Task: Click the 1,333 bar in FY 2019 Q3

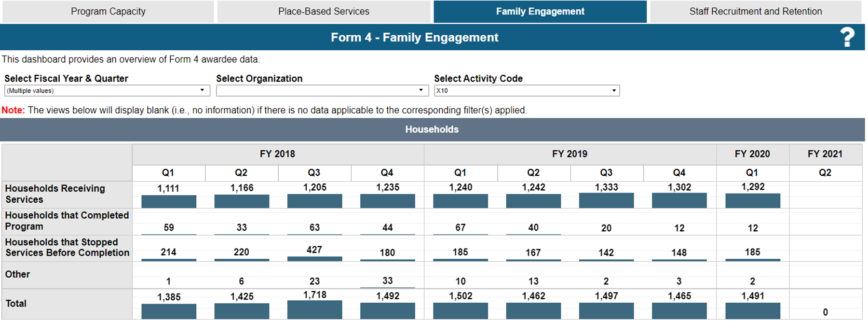Action: pos(606,200)
